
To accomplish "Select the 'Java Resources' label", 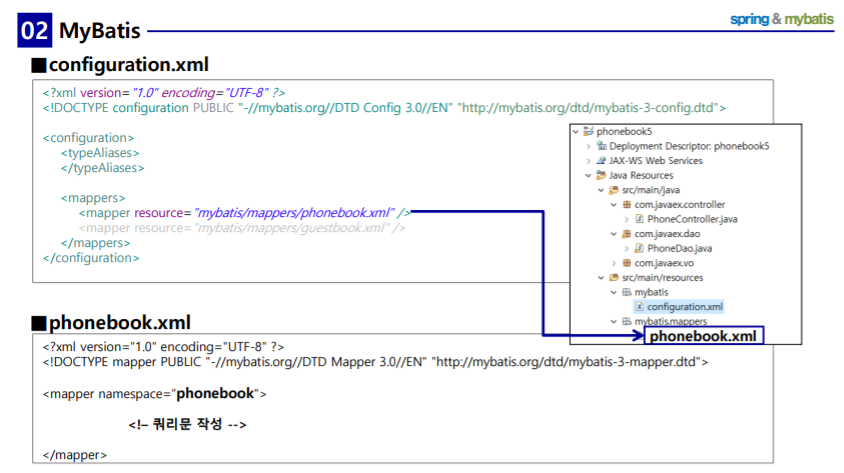I will pyautogui.click(x=641, y=175).
